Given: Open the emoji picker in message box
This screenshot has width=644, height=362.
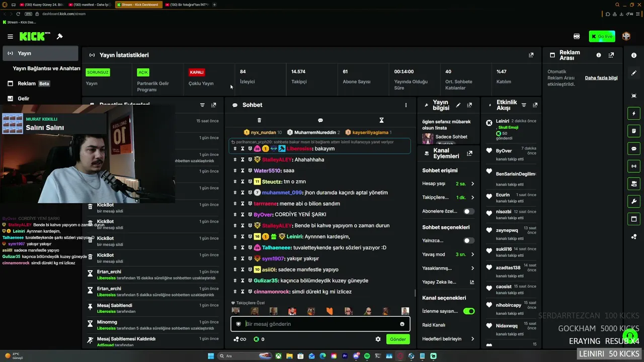Looking at the screenshot, I should pos(402,324).
